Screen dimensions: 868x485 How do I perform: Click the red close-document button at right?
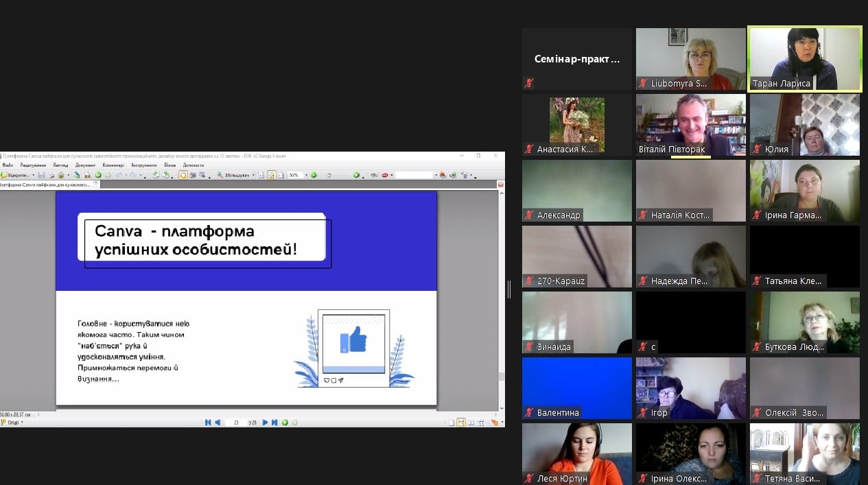(500, 185)
